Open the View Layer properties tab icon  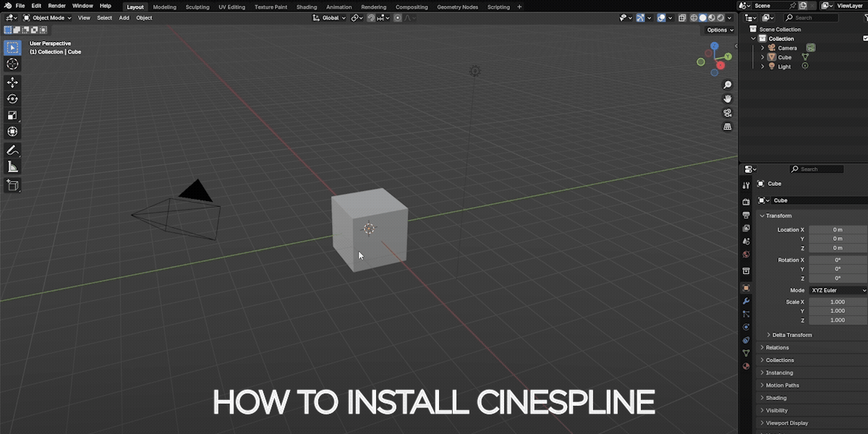coord(746,228)
